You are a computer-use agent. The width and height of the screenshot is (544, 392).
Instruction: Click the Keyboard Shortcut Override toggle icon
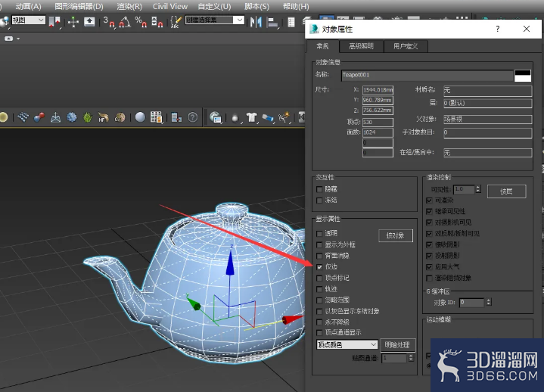(x=89, y=22)
